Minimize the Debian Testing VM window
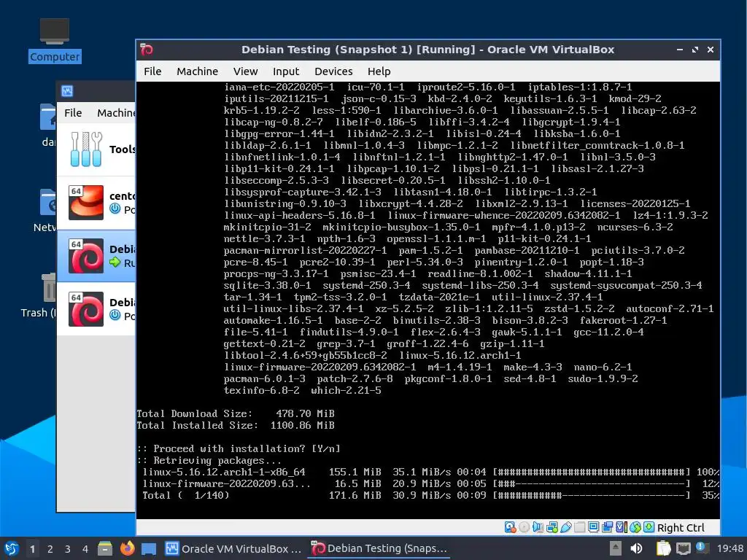The width and height of the screenshot is (747, 560). 680,50
